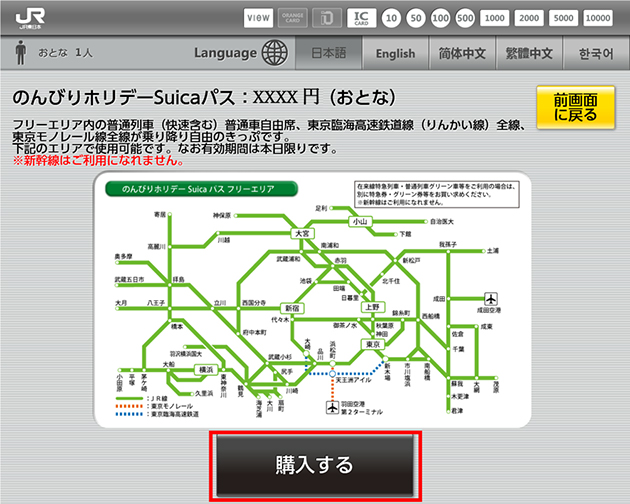630x504 pixels.
Task: Tap 成東 station label on map
Action: point(486,326)
